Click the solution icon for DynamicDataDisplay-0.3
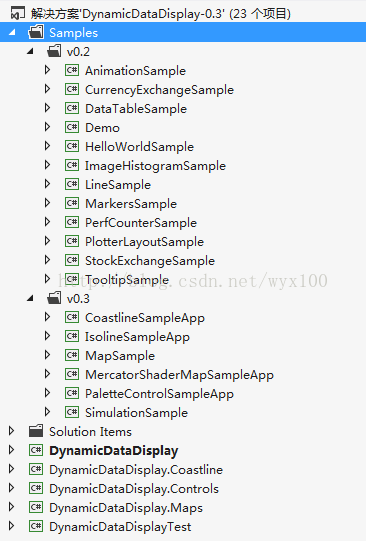The width and height of the screenshot is (366, 541). click(18, 13)
